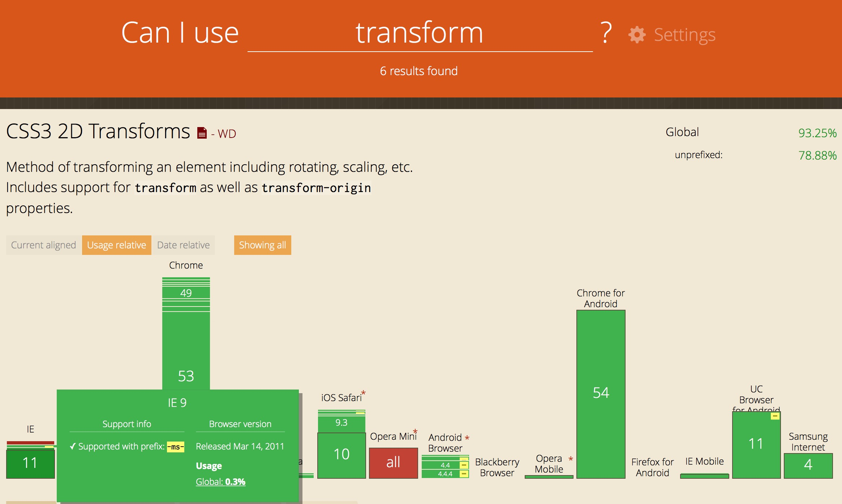Screen dimensions: 842x504
Task: Click iOS Safari red asterisk note
Action: tap(364, 392)
